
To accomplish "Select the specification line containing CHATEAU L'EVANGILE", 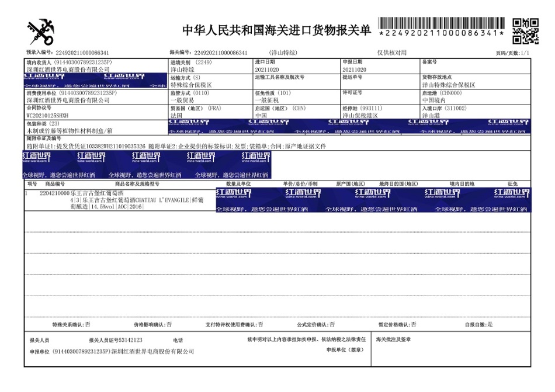I will (137, 200).
